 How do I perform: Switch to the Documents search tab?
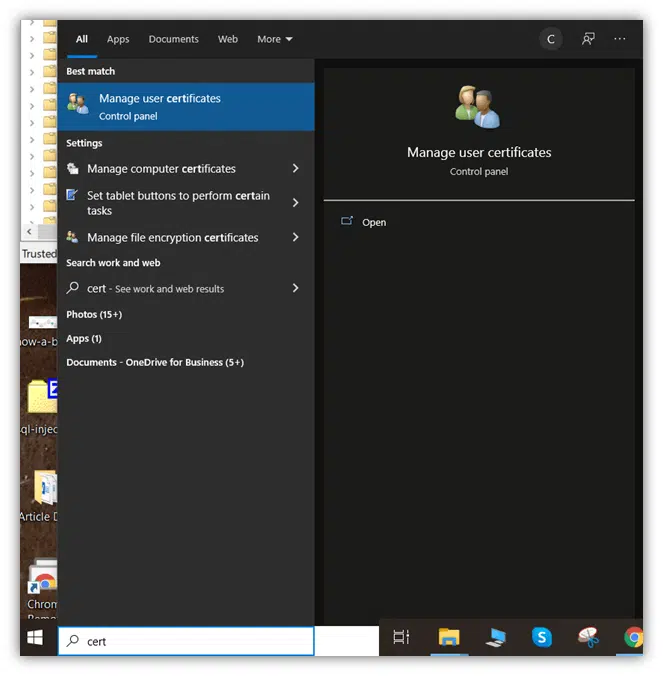point(173,39)
